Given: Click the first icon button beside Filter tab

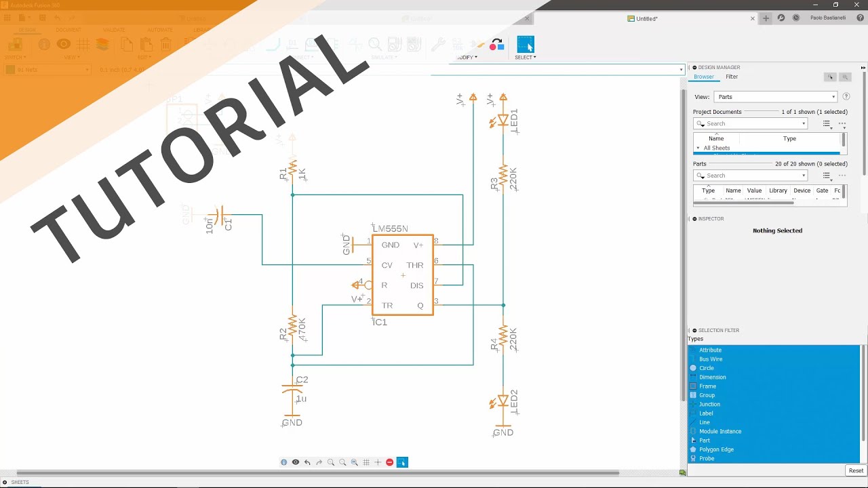Looking at the screenshot, I should coord(829,77).
